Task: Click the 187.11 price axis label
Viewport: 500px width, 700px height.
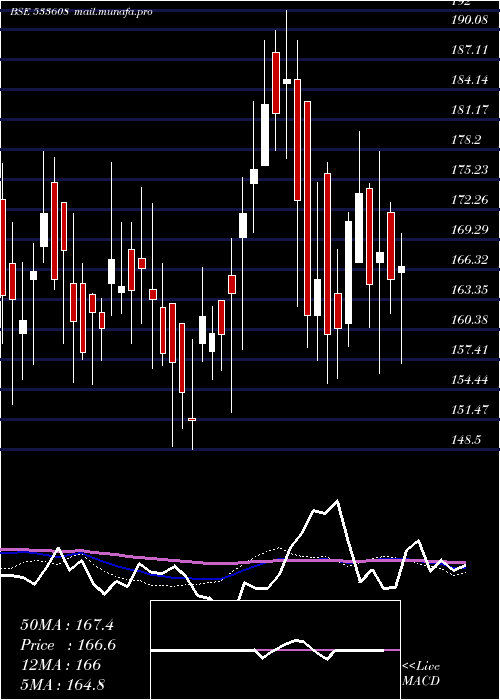Action: click(469, 50)
